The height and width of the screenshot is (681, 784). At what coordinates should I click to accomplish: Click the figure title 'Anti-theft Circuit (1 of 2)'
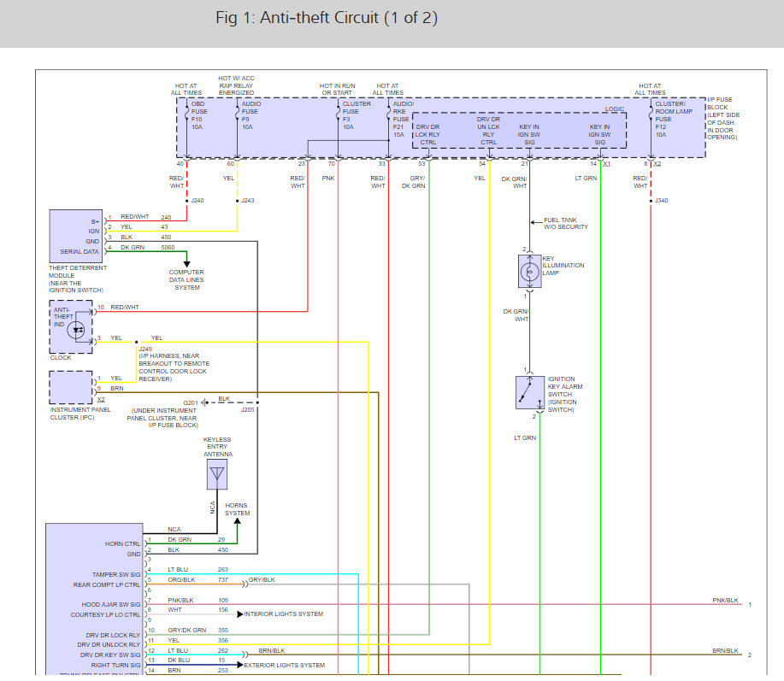(327, 18)
